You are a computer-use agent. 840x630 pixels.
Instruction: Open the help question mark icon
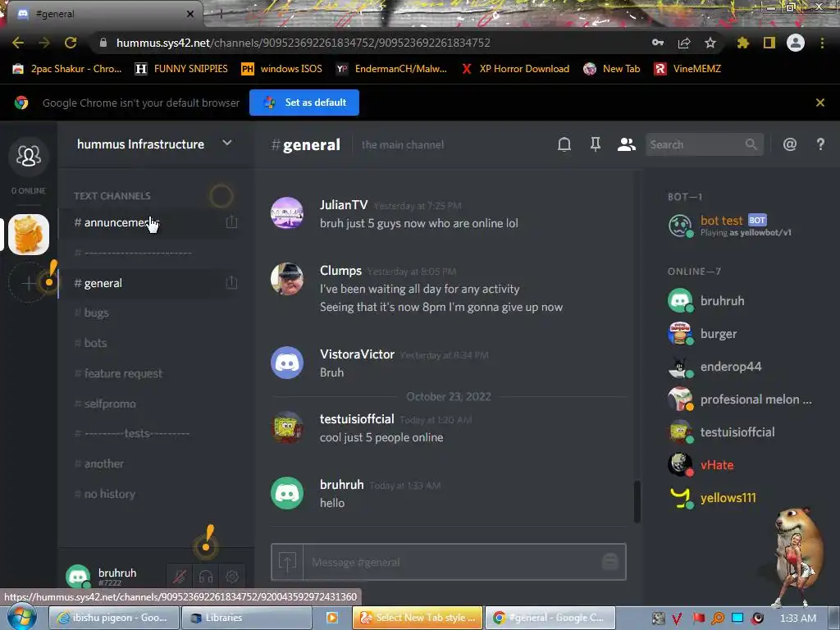[x=820, y=144]
